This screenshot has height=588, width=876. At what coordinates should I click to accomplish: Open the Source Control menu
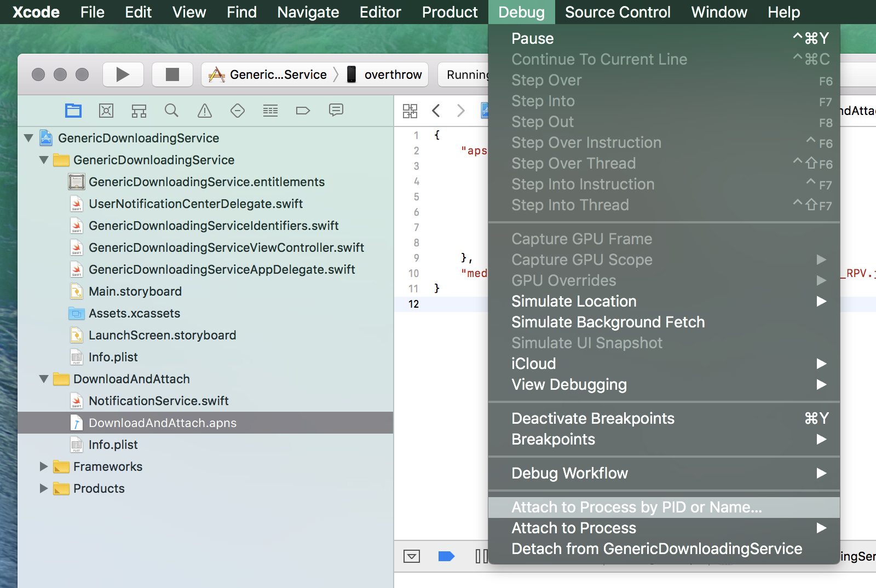click(618, 12)
